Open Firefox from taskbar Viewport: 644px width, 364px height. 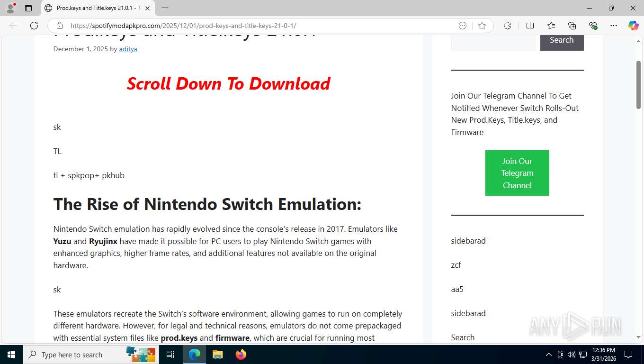click(241, 355)
